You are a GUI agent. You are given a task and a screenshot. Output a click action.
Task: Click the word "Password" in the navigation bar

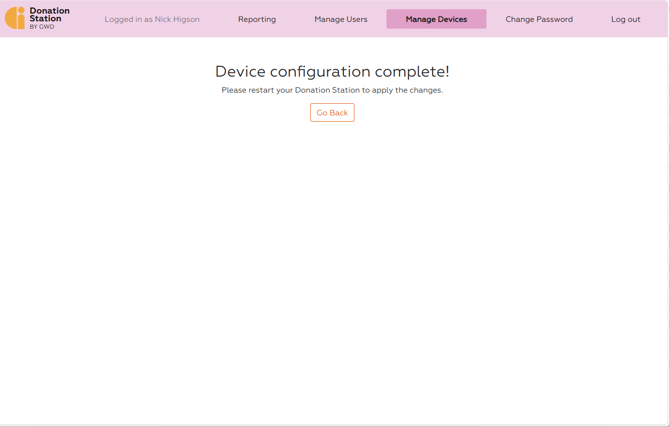[x=554, y=19]
